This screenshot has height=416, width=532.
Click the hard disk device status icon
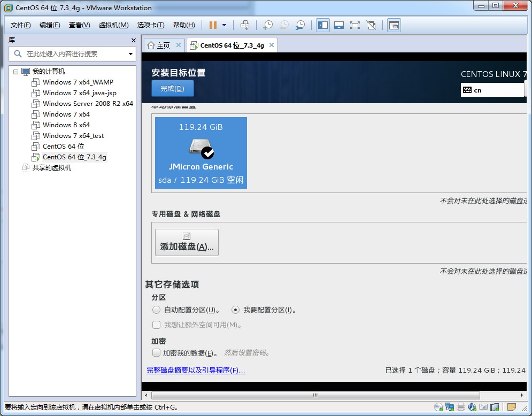pos(495,407)
